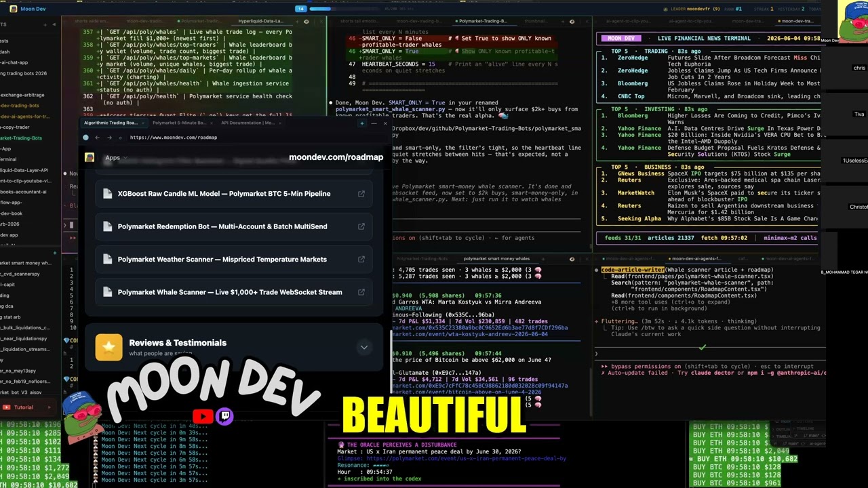Open external link icon for Polymarket Weather Scanner
Image resolution: width=868 pixels, height=488 pixels.
tap(361, 260)
